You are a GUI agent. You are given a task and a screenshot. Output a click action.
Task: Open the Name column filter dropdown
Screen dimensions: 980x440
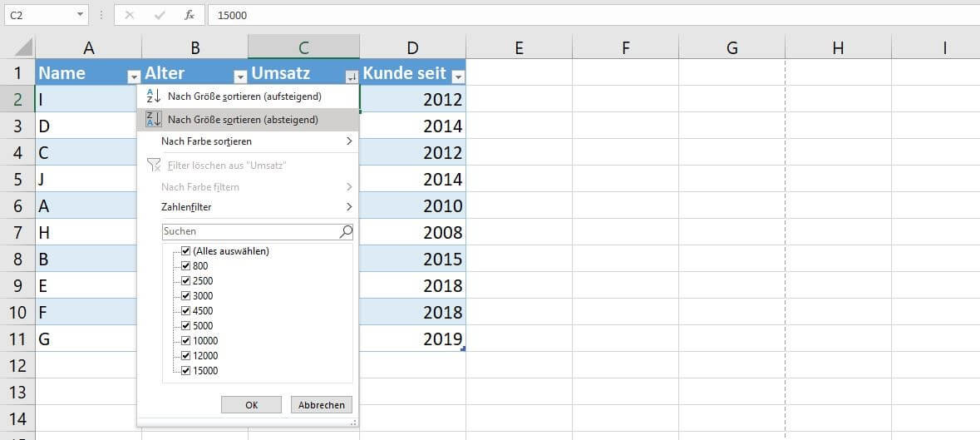click(134, 77)
